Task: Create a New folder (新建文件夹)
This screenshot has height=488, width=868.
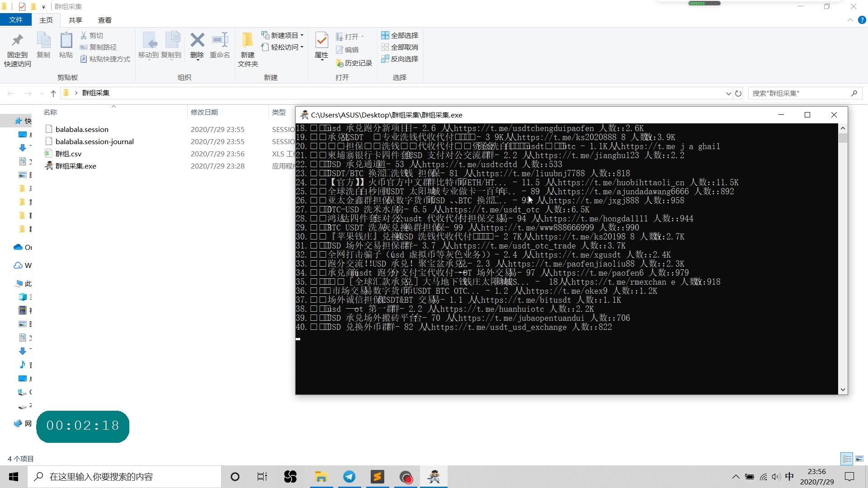Action: pos(248,50)
